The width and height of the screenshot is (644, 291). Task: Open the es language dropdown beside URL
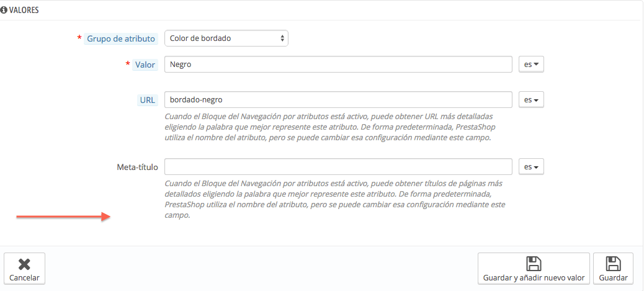coord(532,99)
